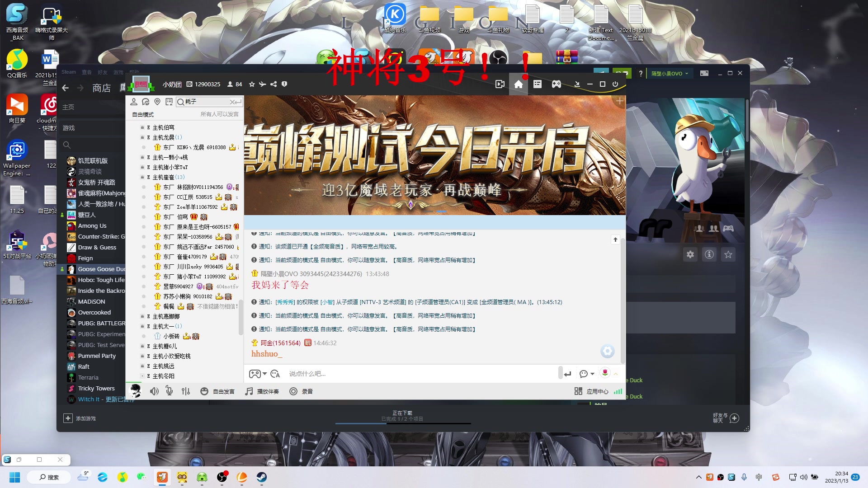
Task: Click the report shield icon in YY header
Action: coord(284,84)
